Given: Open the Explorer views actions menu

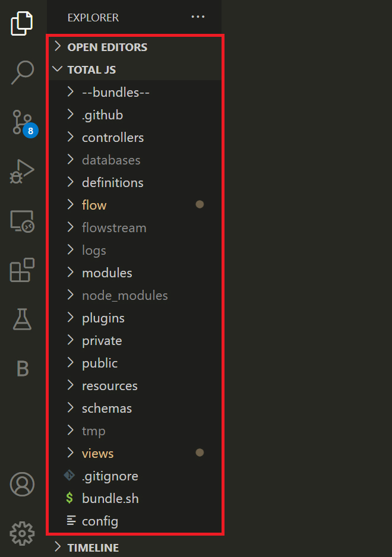Looking at the screenshot, I should point(198,17).
